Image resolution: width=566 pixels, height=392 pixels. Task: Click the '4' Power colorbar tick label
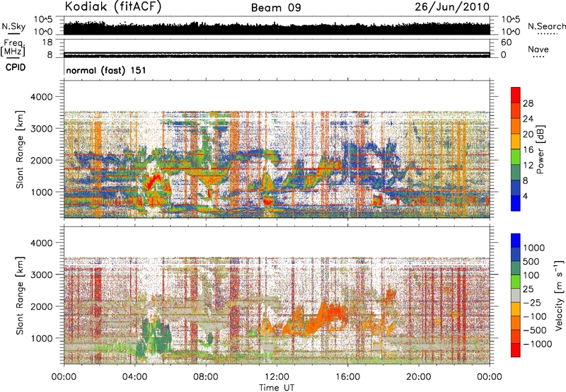point(526,196)
